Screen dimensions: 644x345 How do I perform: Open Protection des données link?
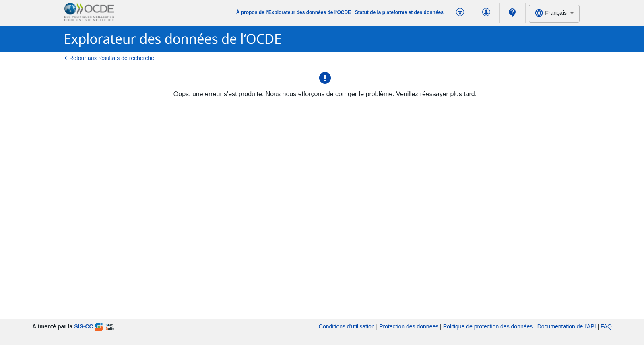coord(409,326)
